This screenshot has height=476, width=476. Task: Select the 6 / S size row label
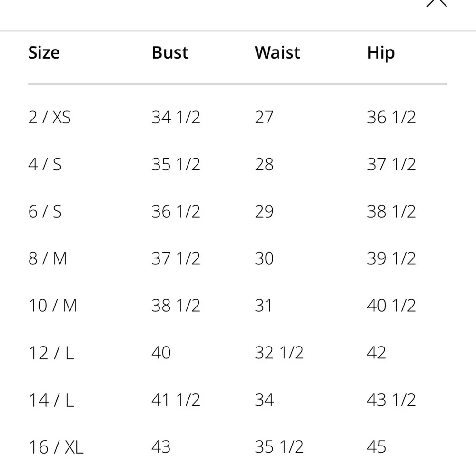click(x=45, y=211)
